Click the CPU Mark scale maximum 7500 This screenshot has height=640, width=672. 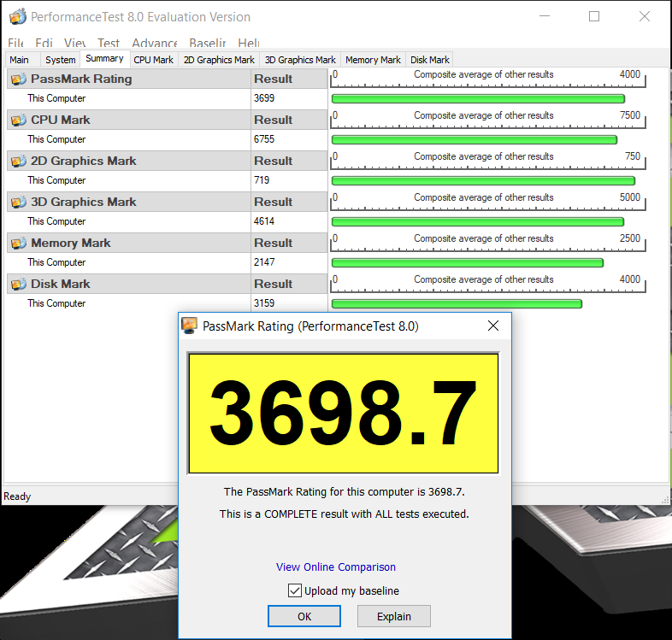pos(629,115)
